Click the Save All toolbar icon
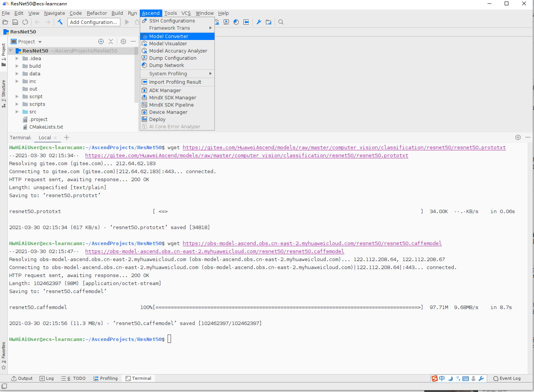This screenshot has width=534, height=392. [x=15, y=22]
